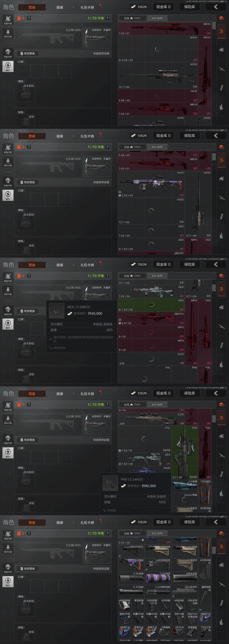The height and width of the screenshot is (644, 229).
Task: Select the red QBZ191 rifle with 5.8×42
Action: (x=151, y=318)
